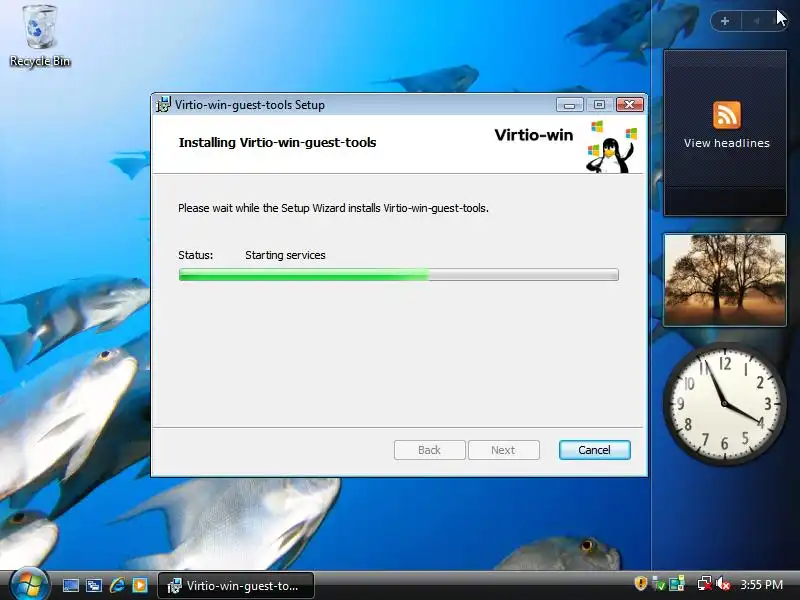
Task: Click the Windows Start orb
Action: pos(30,585)
